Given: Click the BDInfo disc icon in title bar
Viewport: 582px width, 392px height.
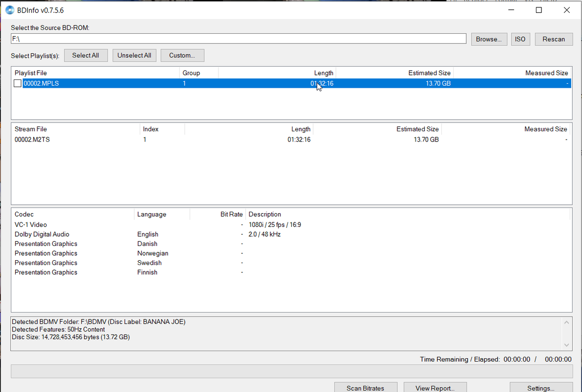Looking at the screenshot, I should (10, 10).
